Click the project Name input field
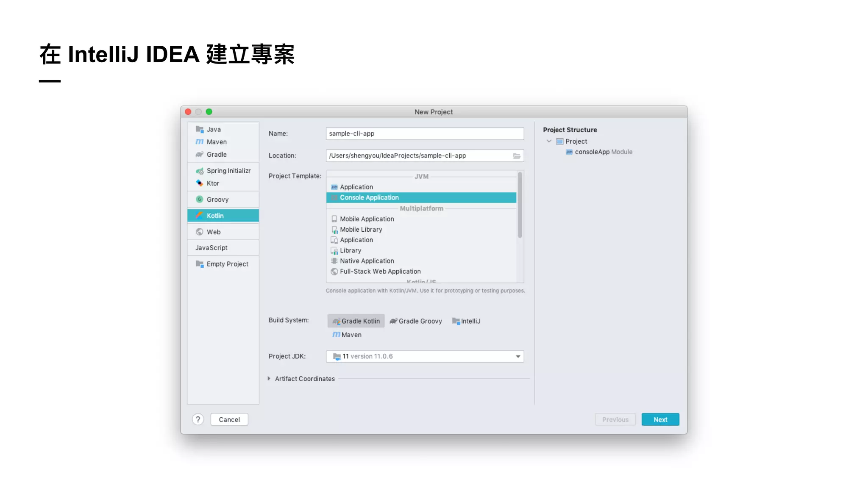868x488 pixels. (425, 133)
